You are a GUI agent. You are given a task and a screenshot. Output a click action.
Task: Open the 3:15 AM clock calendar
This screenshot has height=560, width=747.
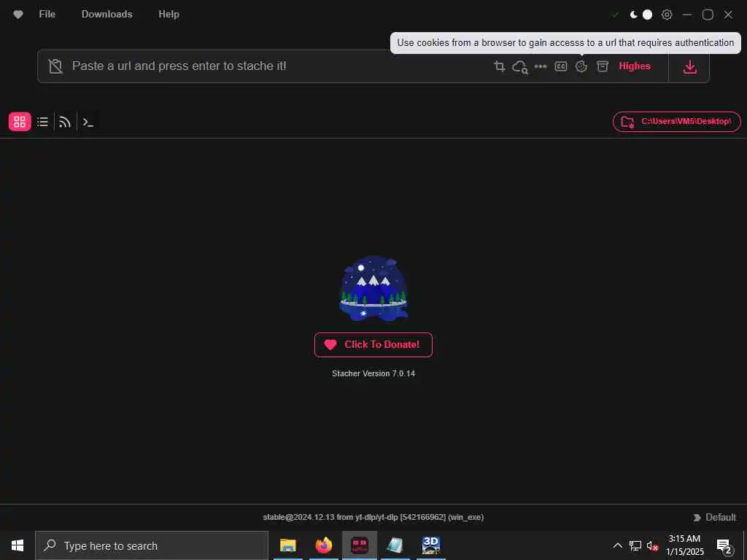click(684, 545)
